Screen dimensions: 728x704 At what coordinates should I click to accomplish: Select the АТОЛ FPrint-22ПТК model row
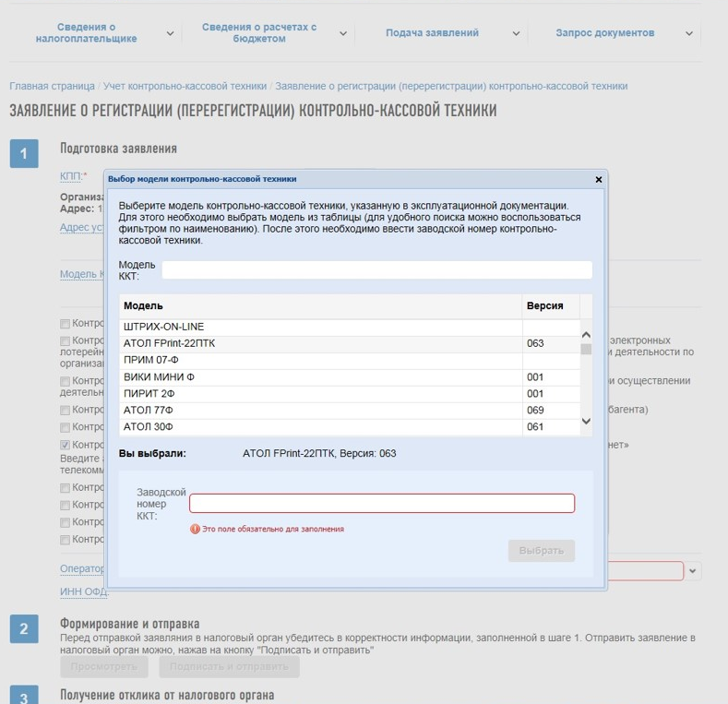[x=350, y=343]
